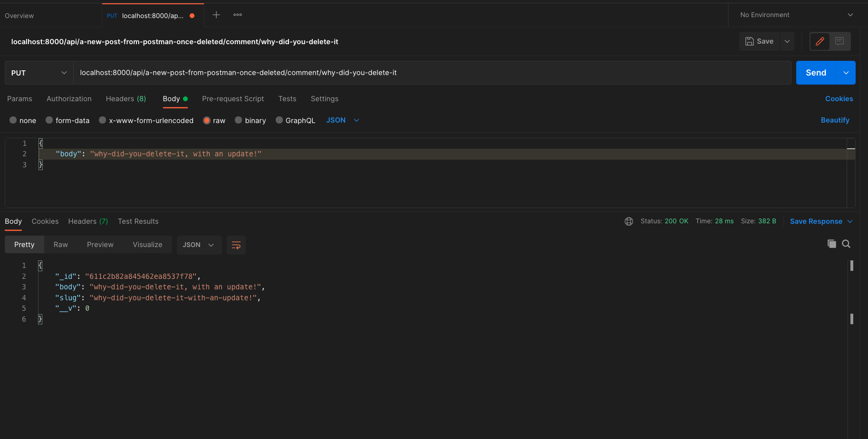
Task: Open the Send options arrow
Action: 846,73
